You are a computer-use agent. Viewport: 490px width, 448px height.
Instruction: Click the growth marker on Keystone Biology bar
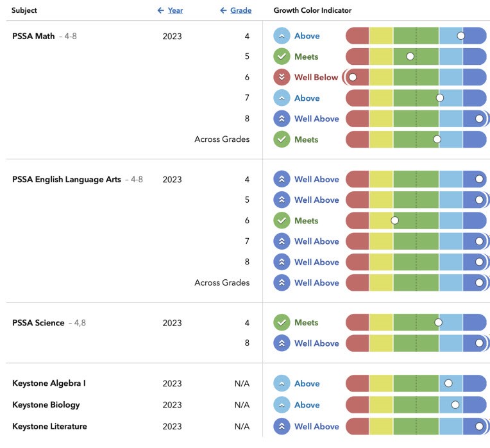455,405
